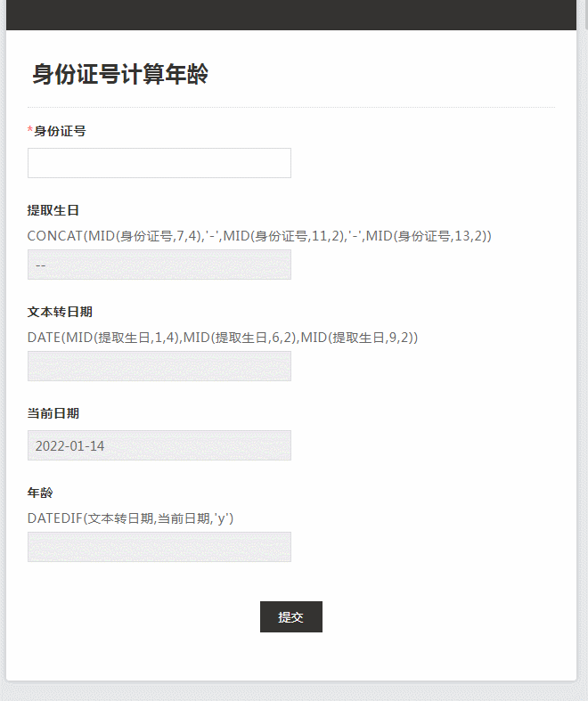This screenshot has width=588, height=701.
Task: Click the form title 身份证号计算年龄
Action: [120, 74]
